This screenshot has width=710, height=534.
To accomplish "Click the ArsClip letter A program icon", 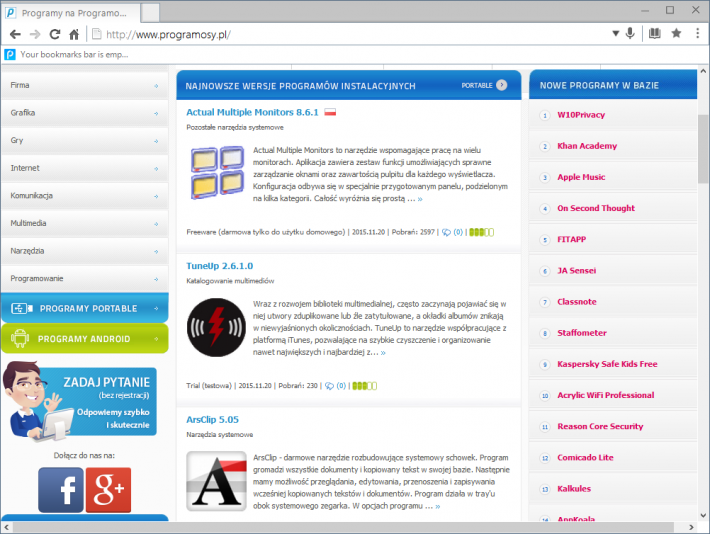I will [x=216, y=481].
